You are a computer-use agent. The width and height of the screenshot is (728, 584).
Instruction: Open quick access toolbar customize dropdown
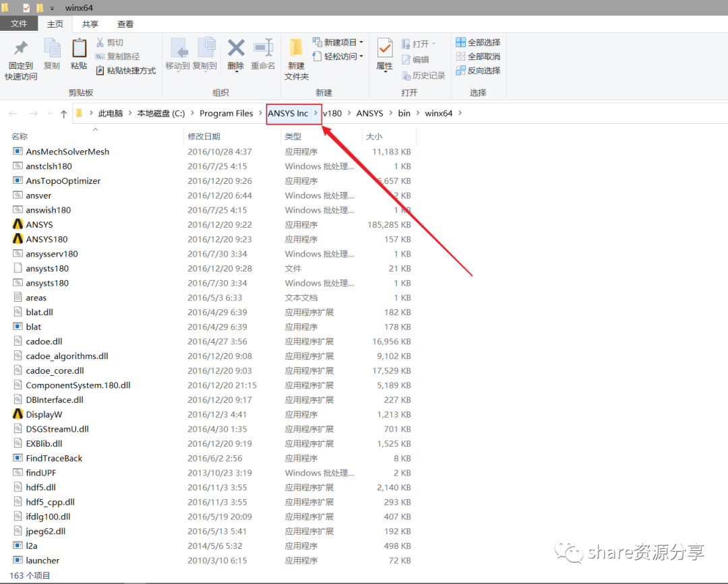[52, 8]
